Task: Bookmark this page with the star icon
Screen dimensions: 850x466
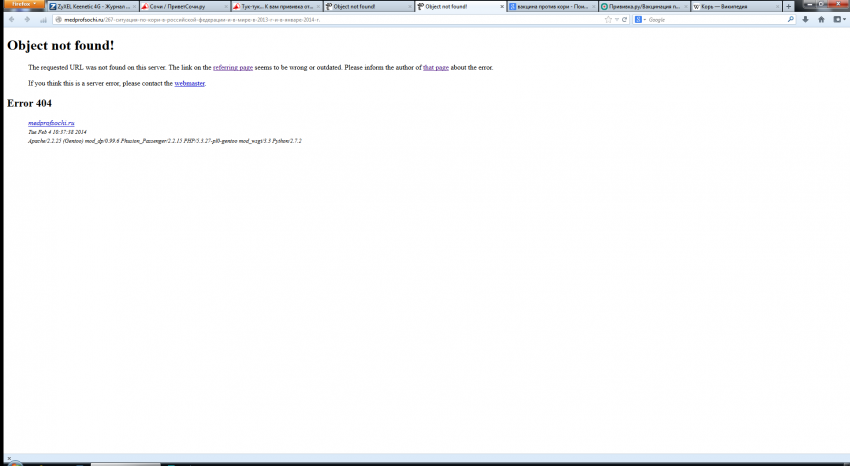Action: tap(607, 19)
